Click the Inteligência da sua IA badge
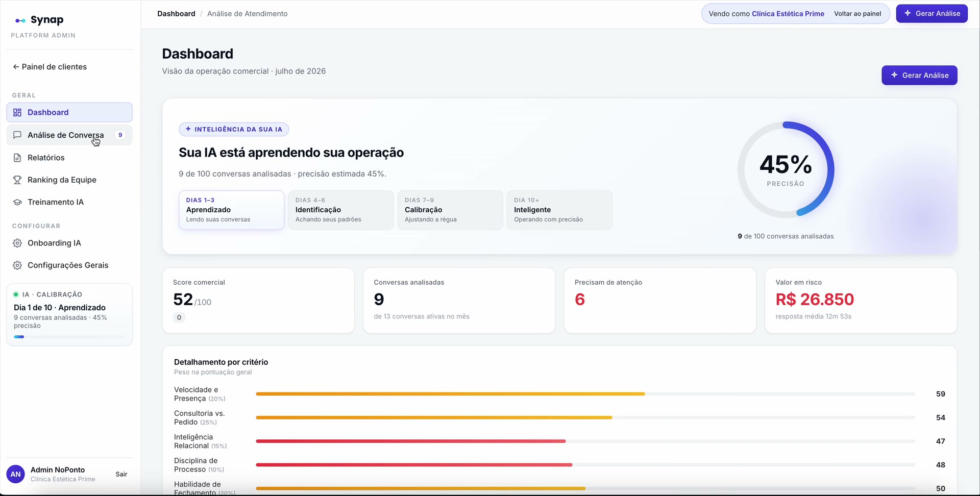This screenshot has width=980, height=496. 234,129
